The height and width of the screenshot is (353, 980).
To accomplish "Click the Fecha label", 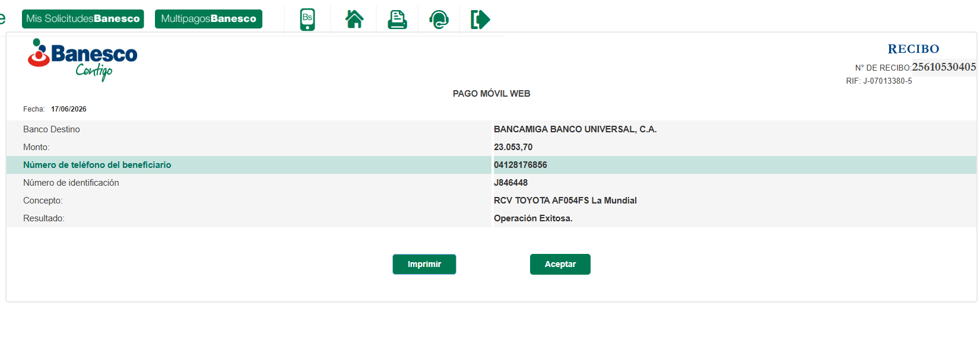I will [x=34, y=109].
